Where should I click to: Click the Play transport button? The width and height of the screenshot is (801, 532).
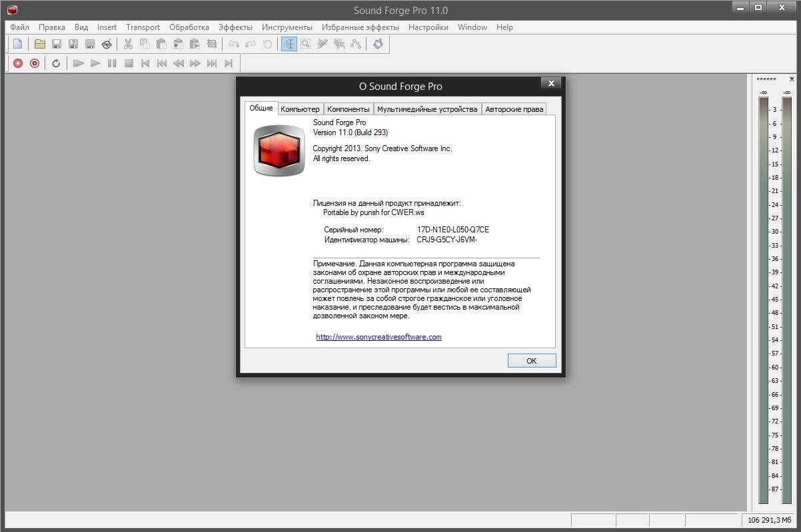[95, 63]
